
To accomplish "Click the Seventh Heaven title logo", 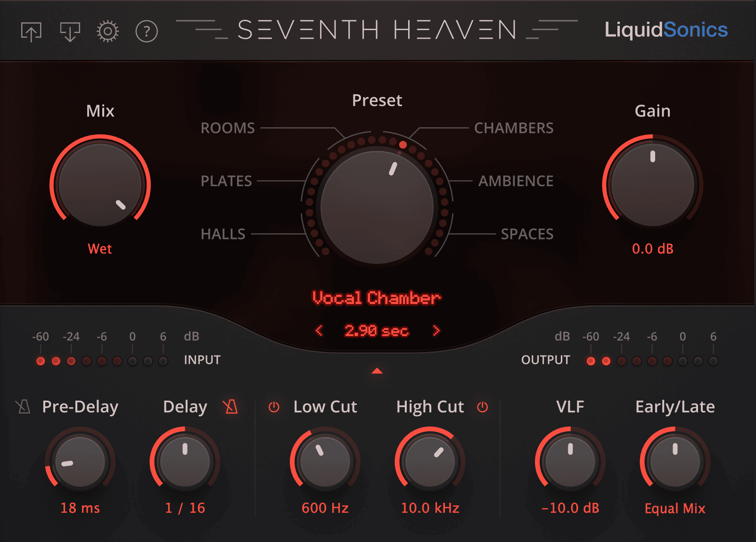I will pos(377,30).
